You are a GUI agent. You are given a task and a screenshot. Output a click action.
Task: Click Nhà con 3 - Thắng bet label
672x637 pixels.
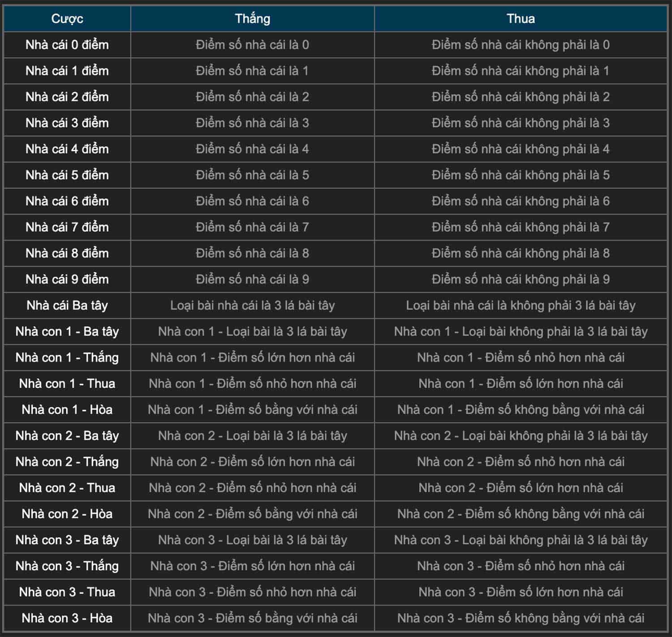coord(67,566)
